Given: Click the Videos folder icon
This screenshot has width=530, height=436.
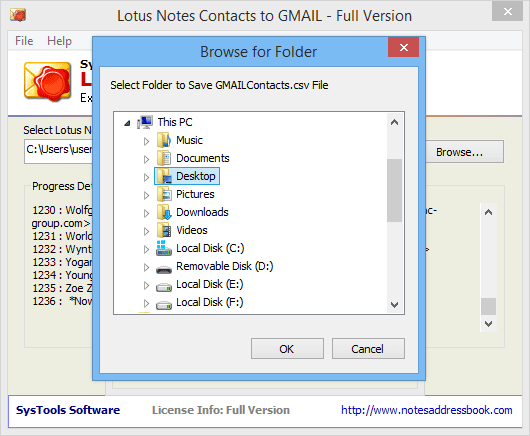Looking at the screenshot, I should [x=164, y=230].
